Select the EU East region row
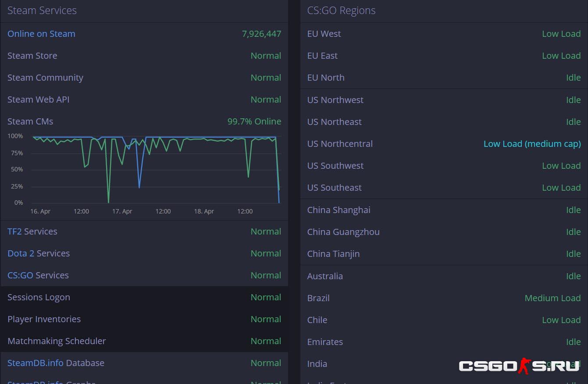The height and width of the screenshot is (384, 588). click(444, 56)
